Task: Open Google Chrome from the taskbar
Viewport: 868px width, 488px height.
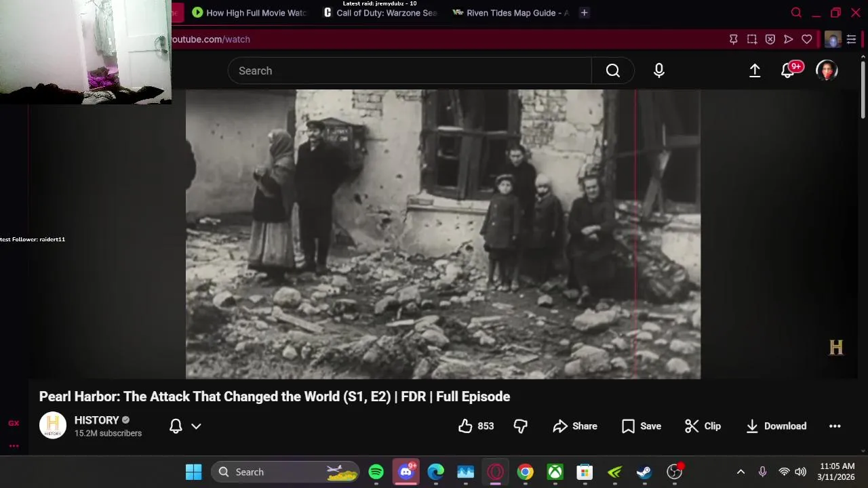Action: [x=526, y=472]
